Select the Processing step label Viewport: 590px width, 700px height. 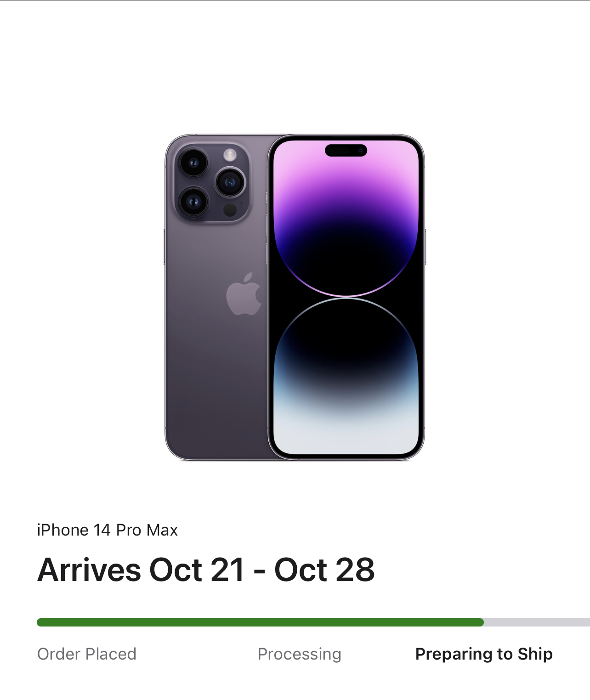click(x=300, y=654)
